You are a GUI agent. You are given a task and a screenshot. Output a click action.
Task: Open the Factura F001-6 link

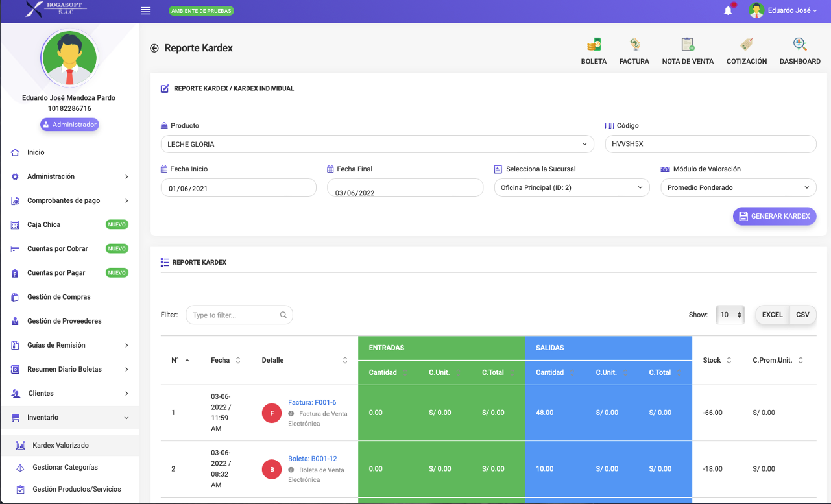pyautogui.click(x=312, y=402)
